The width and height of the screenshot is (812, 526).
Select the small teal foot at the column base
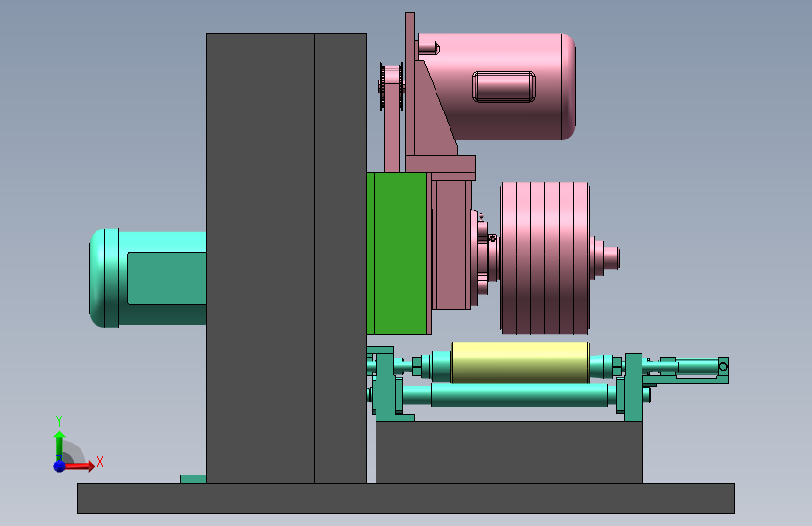click(x=193, y=479)
